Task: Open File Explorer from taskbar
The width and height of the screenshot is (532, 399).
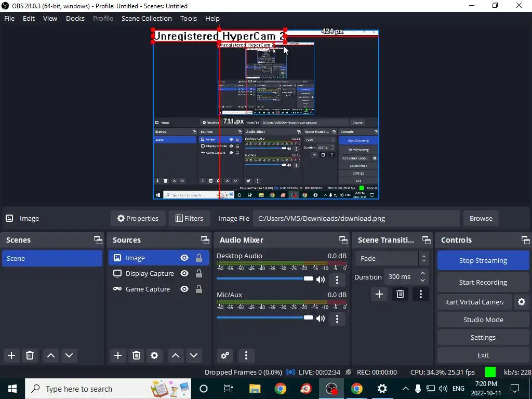Action: tap(255, 389)
